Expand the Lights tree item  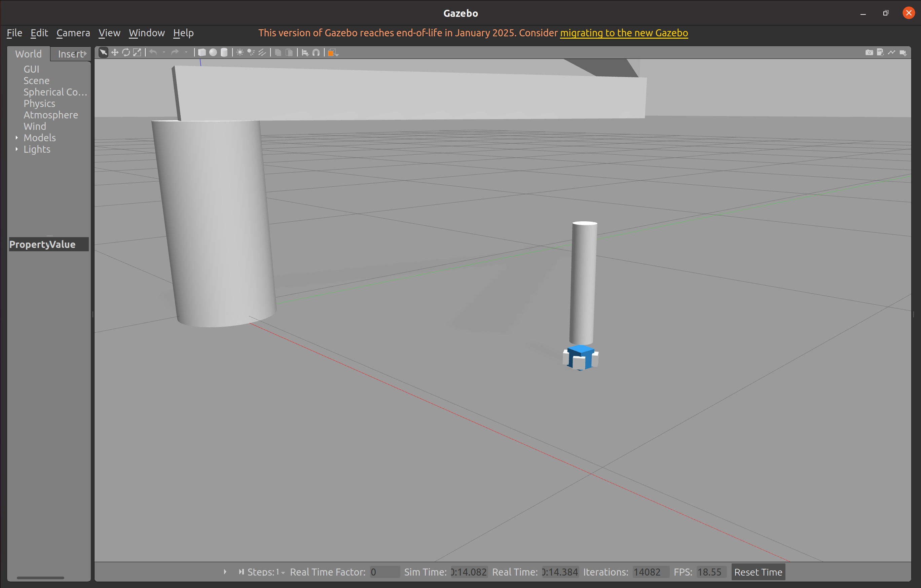pyautogui.click(x=17, y=149)
